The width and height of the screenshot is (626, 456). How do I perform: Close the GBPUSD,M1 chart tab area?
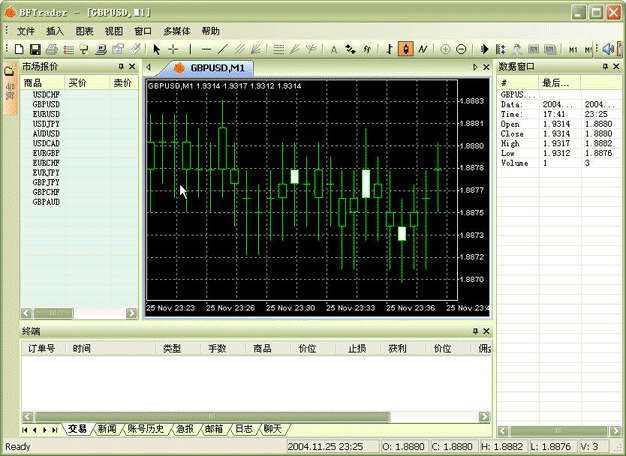[x=486, y=67]
